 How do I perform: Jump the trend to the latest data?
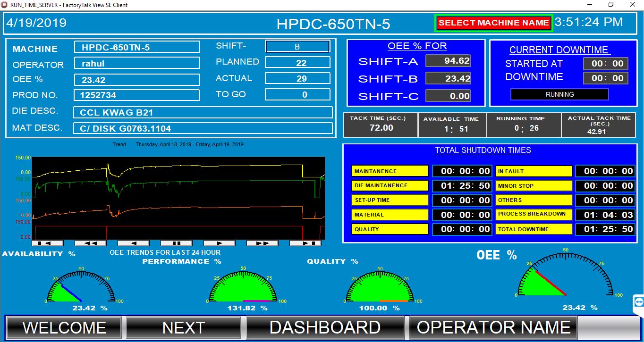tap(305, 242)
